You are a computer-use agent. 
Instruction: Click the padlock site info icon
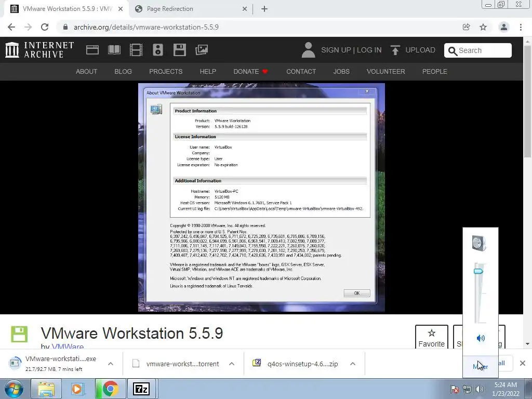pos(65,27)
